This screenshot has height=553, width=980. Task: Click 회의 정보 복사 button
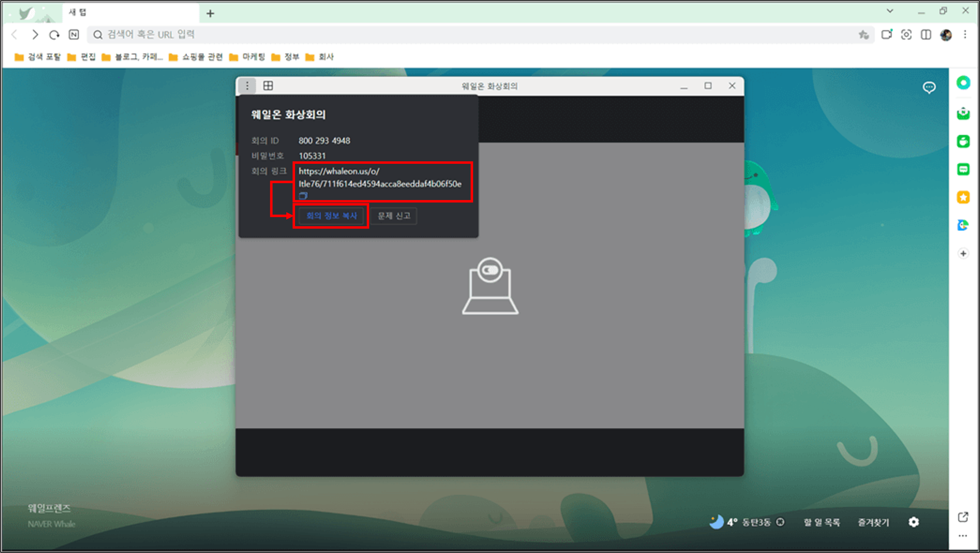[331, 216]
